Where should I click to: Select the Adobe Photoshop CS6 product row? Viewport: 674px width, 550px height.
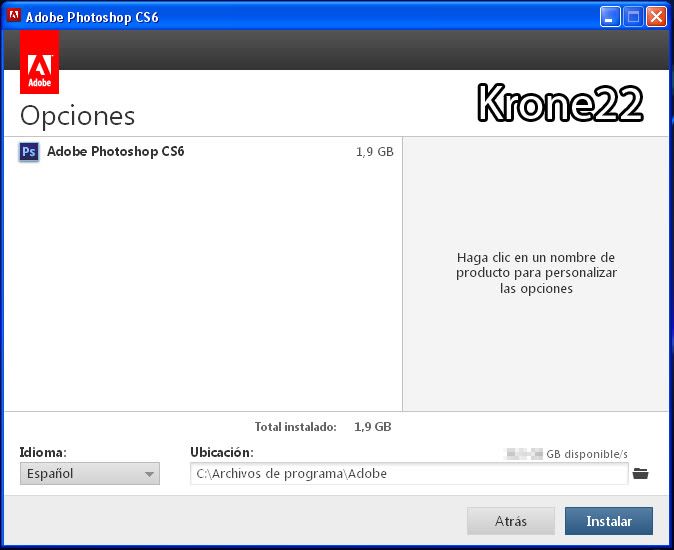(204, 152)
